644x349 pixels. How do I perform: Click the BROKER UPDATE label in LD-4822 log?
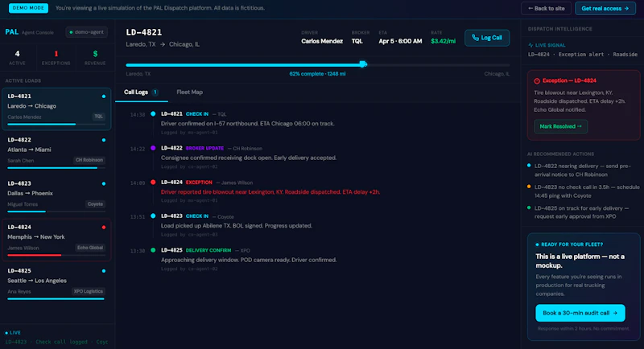pos(204,149)
